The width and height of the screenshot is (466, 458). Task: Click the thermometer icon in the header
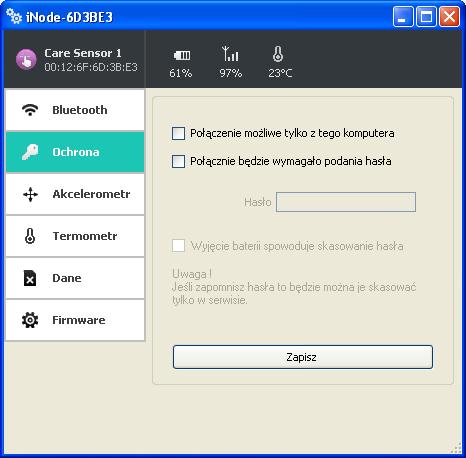278,54
